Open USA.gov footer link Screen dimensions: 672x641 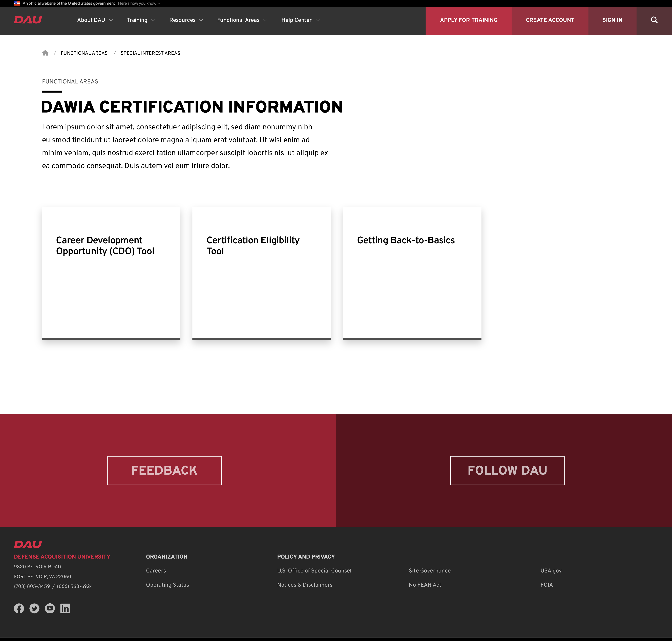tap(551, 571)
